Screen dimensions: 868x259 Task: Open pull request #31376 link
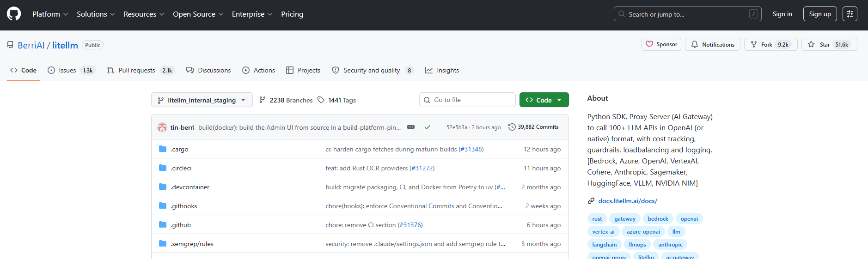coord(410,225)
